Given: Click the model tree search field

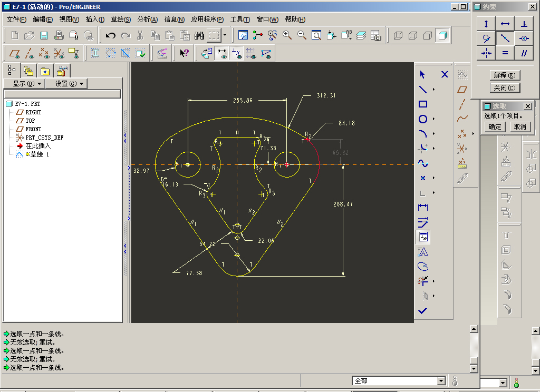Looking at the screenshot, I should [62, 94].
